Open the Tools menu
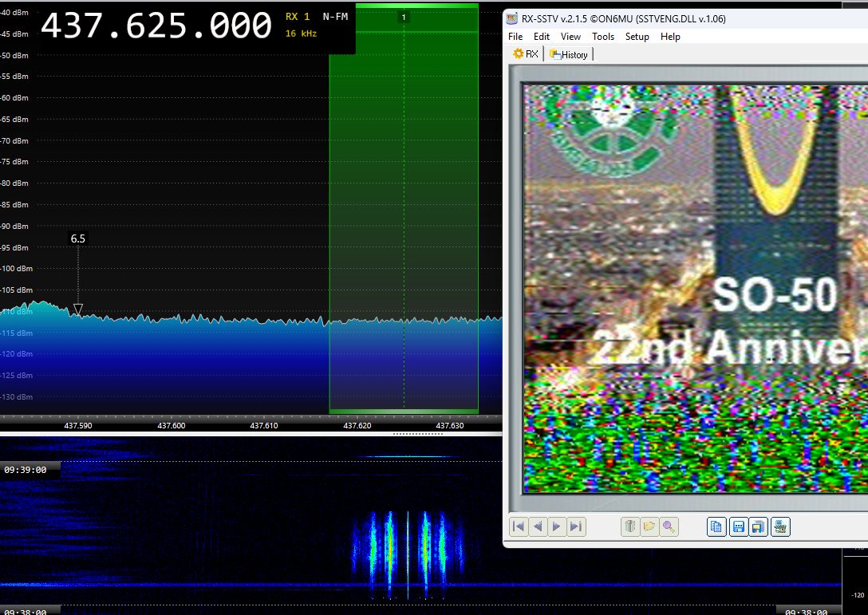 click(603, 37)
